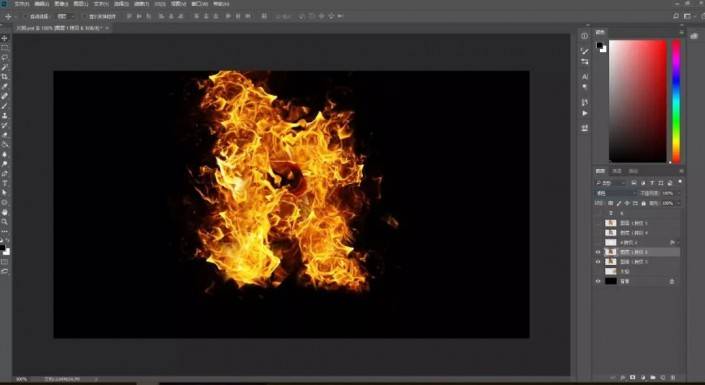The width and height of the screenshot is (705, 385).
Task: Toggle Lock all padlock button
Action: pos(643,203)
